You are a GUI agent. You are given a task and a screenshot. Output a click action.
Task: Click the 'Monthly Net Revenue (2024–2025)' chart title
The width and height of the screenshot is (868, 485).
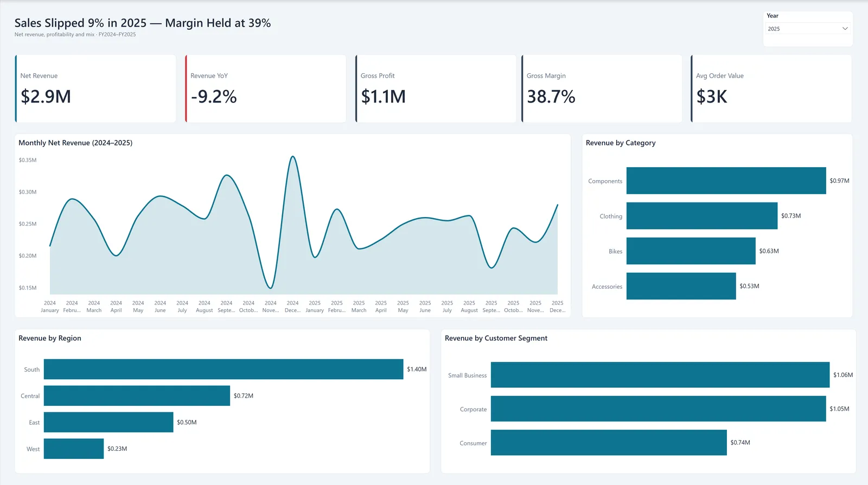(x=75, y=143)
